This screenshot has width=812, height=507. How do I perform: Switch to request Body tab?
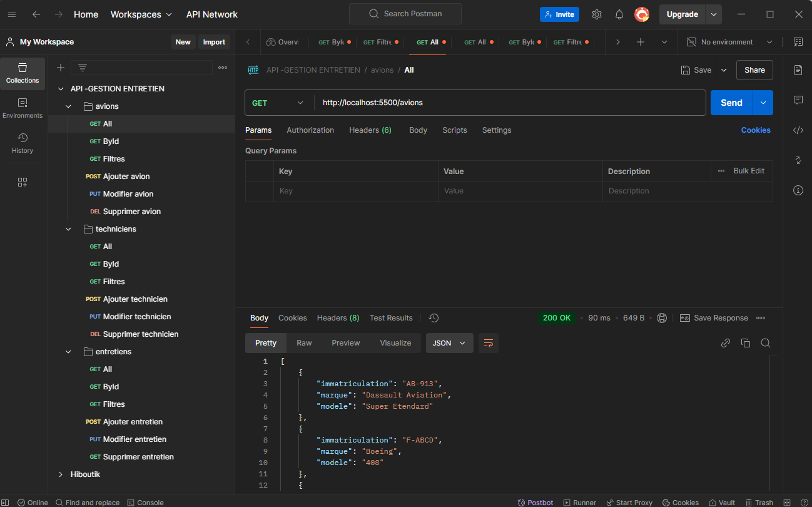pyautogui.click(x=418, y=130)
